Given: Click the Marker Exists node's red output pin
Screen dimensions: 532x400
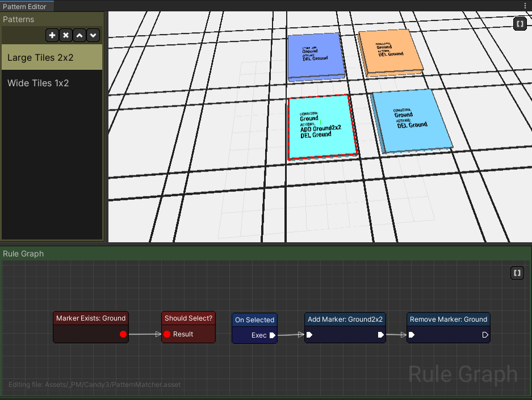Looking at the screenshot, I should pyautogui.click(x=123, y=334).
